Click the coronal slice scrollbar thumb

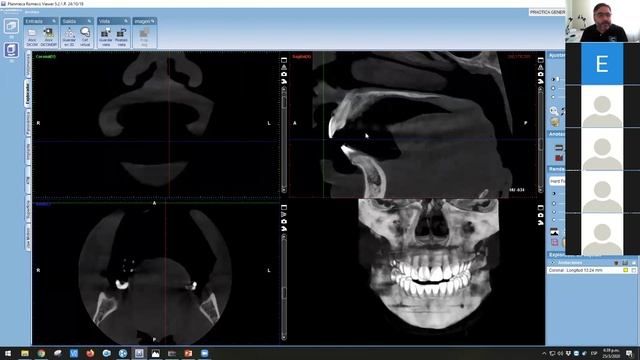tap(284, 102)
